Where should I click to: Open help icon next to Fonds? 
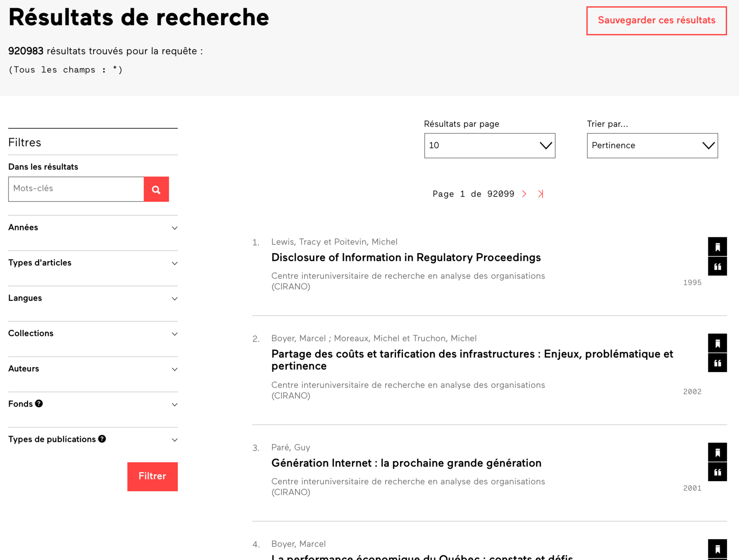coord(39,404)
